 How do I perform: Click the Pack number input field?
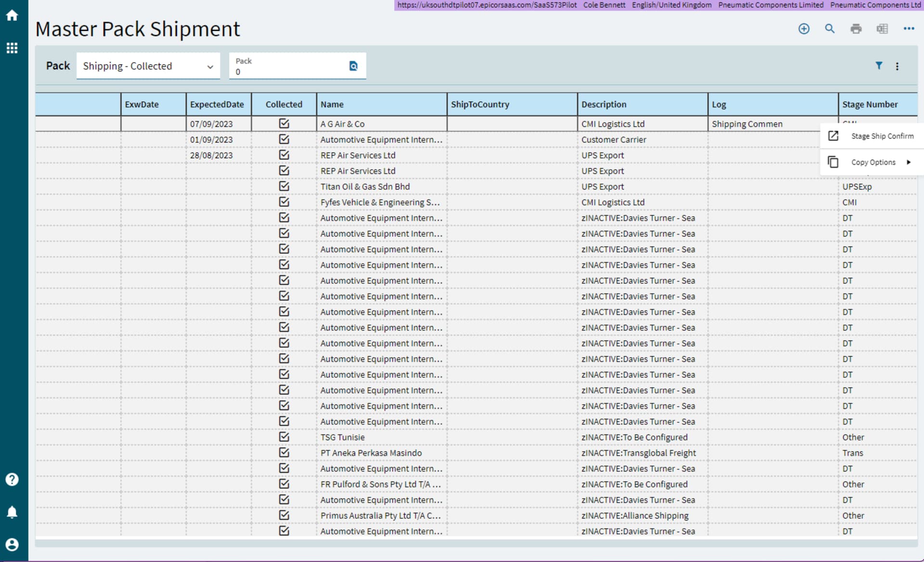click(289, 71)
